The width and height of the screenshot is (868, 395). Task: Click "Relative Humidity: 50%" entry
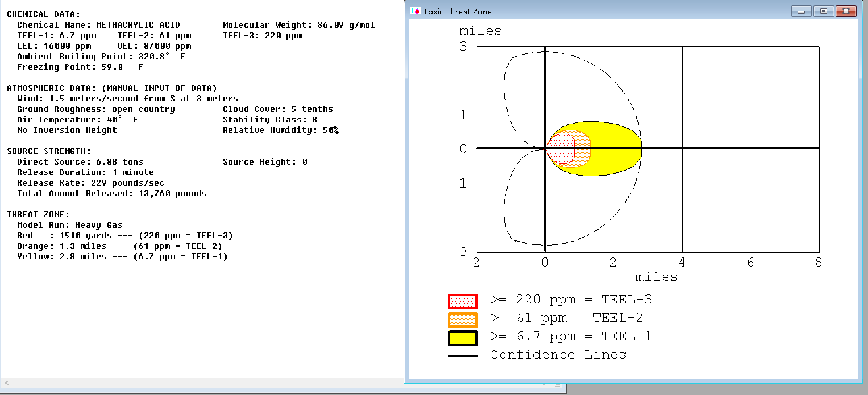pyautogui.click(x=281, y=130)
